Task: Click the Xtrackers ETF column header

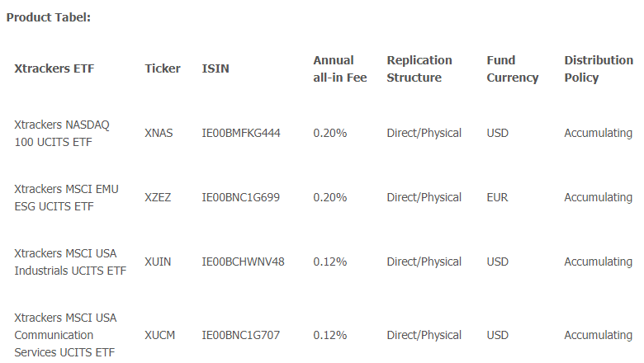Action: [x=54, y=68]
